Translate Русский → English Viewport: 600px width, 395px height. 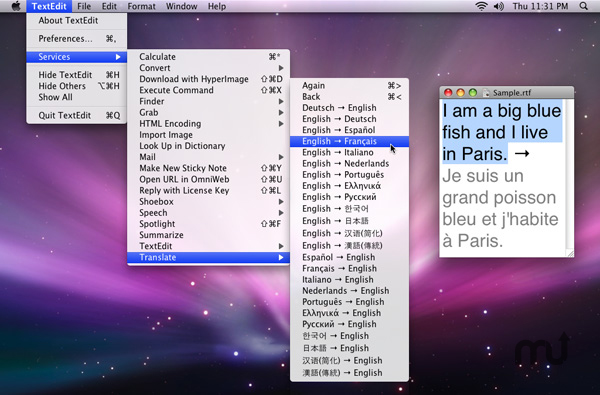[349, 324]
